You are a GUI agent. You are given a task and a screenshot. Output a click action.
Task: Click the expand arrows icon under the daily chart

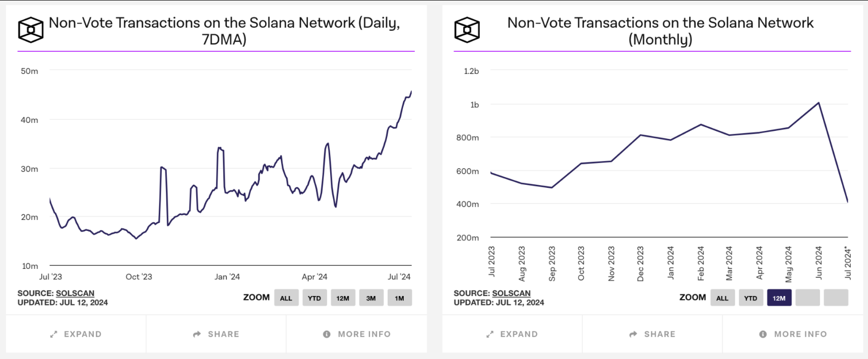click(x=54, y=334)
